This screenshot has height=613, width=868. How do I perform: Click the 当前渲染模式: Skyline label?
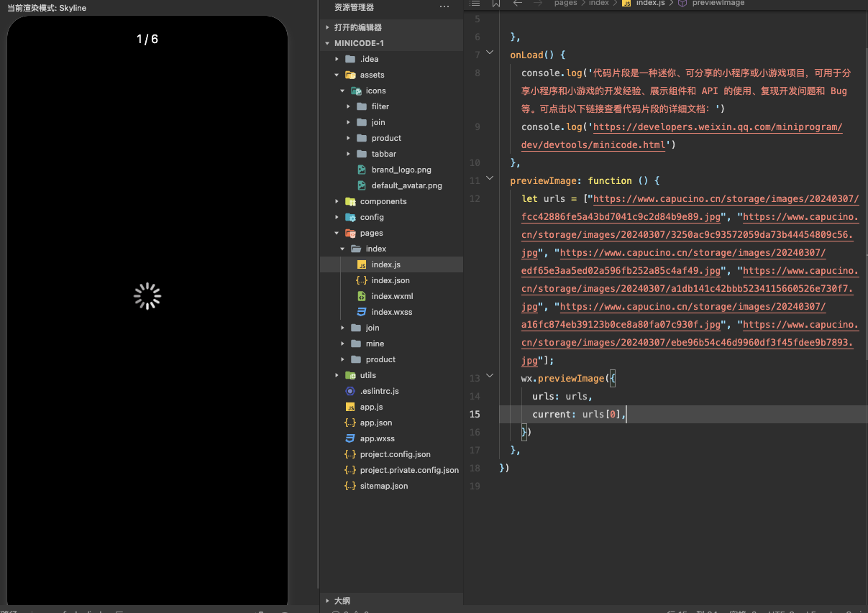[x=47, y=8]
